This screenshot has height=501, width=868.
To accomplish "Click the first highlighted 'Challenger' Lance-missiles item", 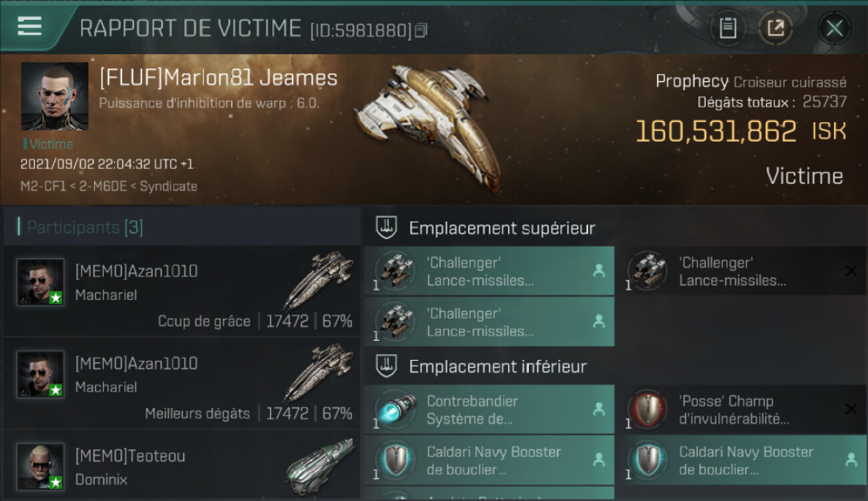I will [x=489, y=271].
